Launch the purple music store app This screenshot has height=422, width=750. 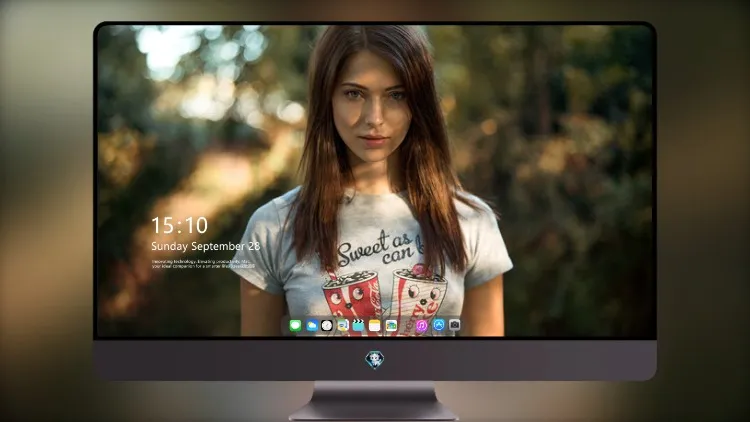tap(421, 326)
